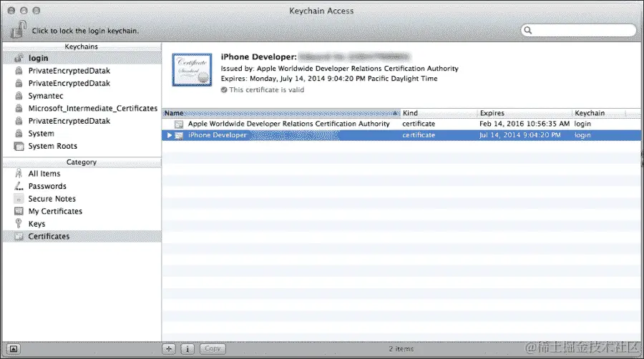Select the login keychain
This screenshot has height=359, width=644.
tap(82, 58)
